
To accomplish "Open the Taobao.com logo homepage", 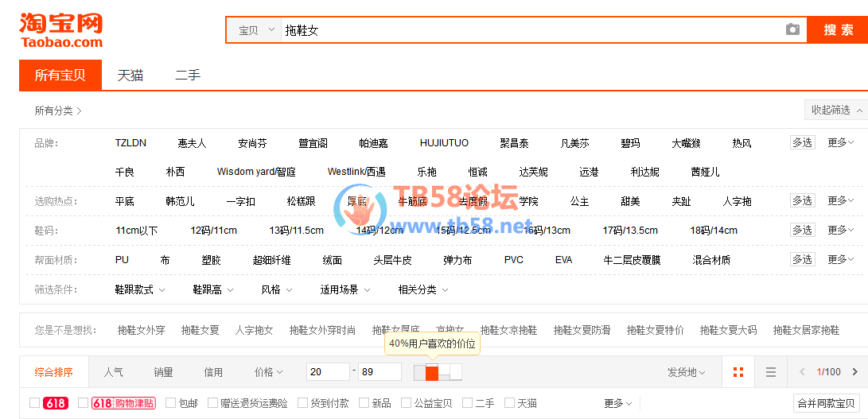I will [61, 30].
